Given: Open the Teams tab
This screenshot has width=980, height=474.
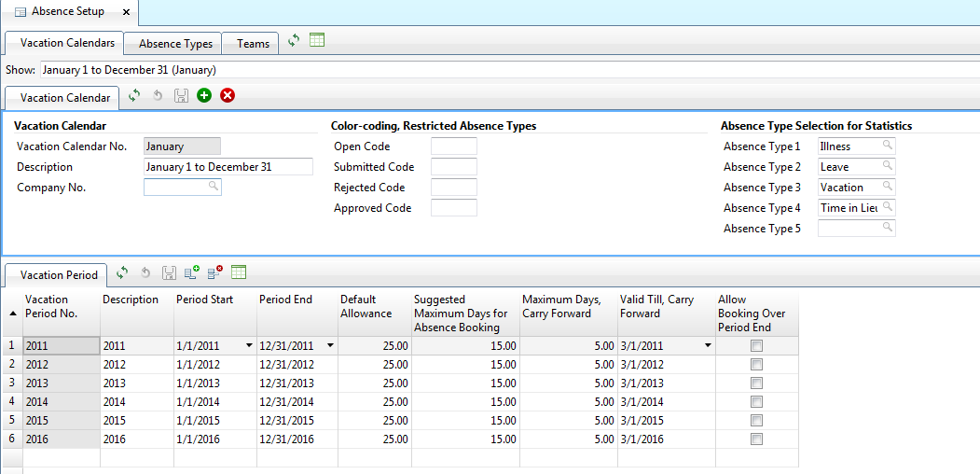Looking at the screenshot, I should [253, 44].
